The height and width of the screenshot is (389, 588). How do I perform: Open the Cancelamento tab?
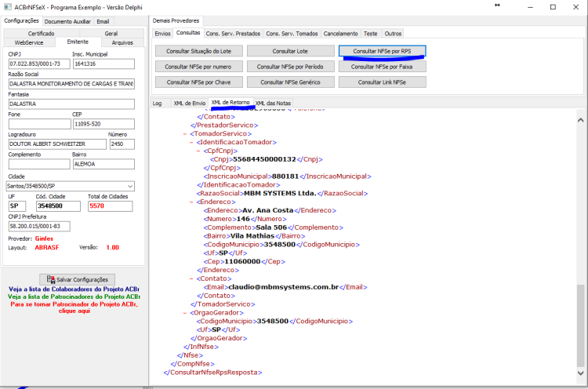click(340, 34)
